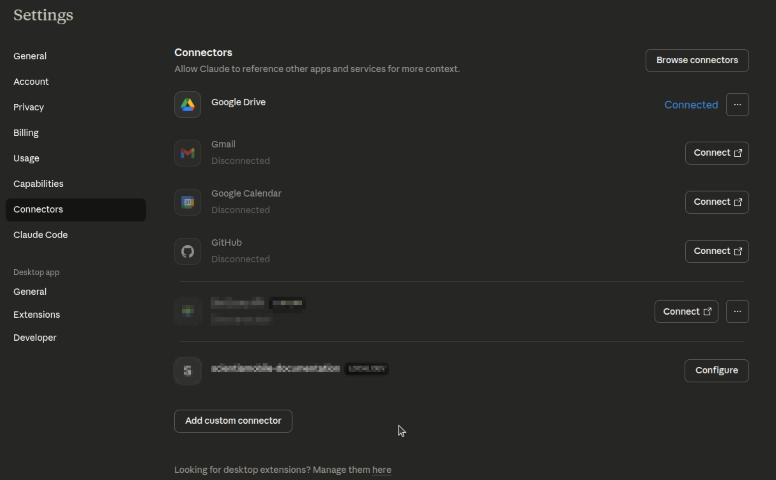The width and height of the screenshot is (776, 480).
Task: Configure the scientiamobile-documentation connector
Action: pyautogui.click(x=717, y=371)
